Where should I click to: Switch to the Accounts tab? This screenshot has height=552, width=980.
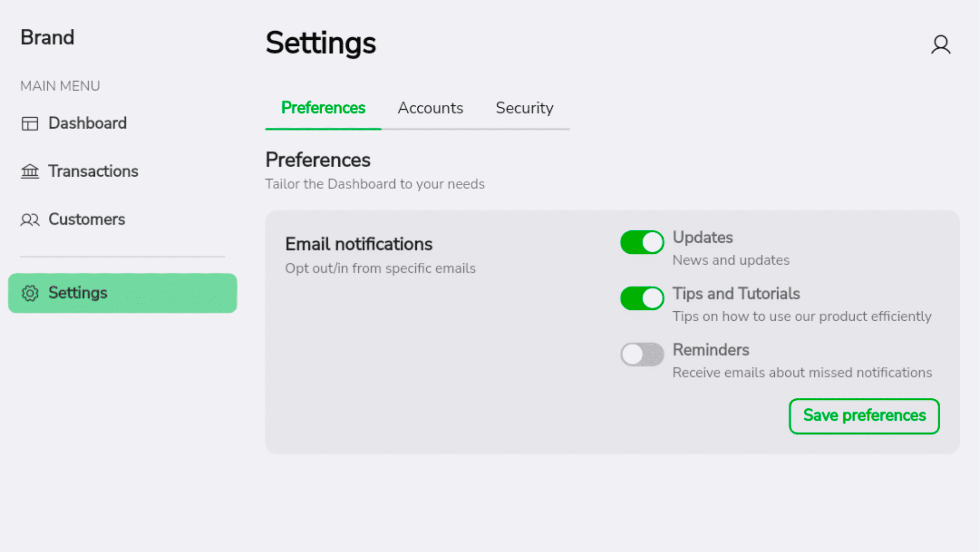pos(430,108)
